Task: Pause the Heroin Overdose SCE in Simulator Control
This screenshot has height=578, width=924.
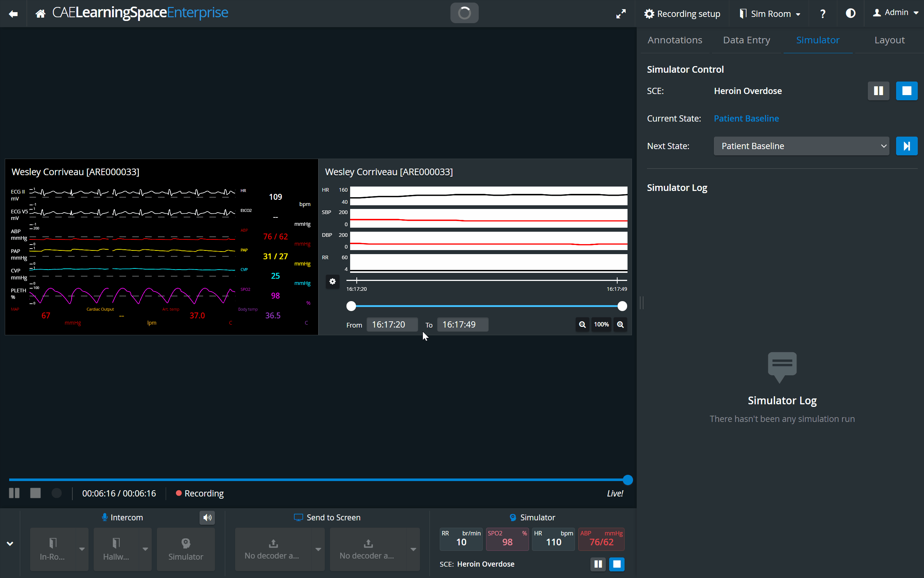Action: pos(878,91)
